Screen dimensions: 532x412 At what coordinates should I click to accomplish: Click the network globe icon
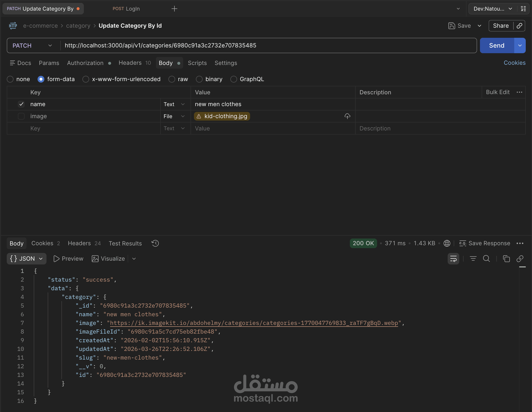click(447, 243)
